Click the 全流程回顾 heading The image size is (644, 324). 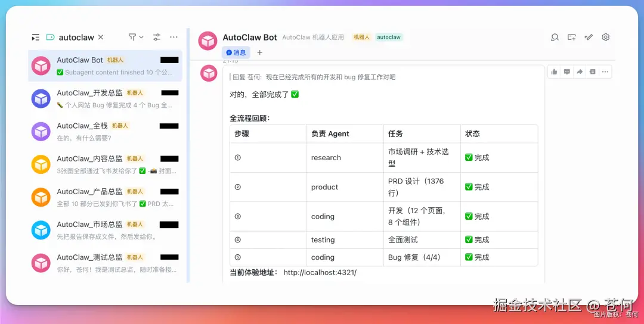point(250,119)
